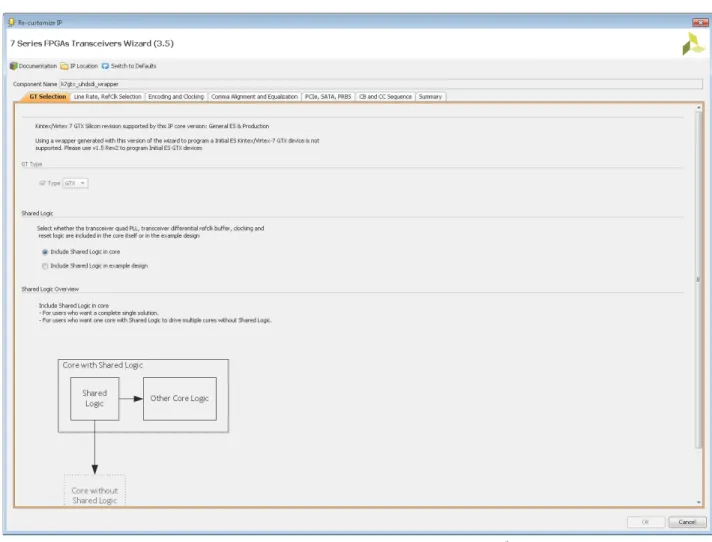
Task: Click the OK button
Action: (x=646, y=522)
